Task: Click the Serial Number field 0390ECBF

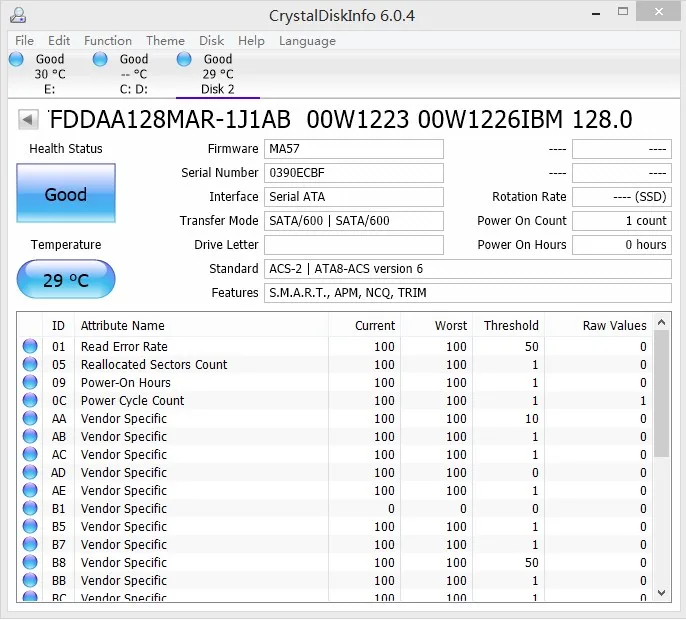Action: [x=354, y=173]
